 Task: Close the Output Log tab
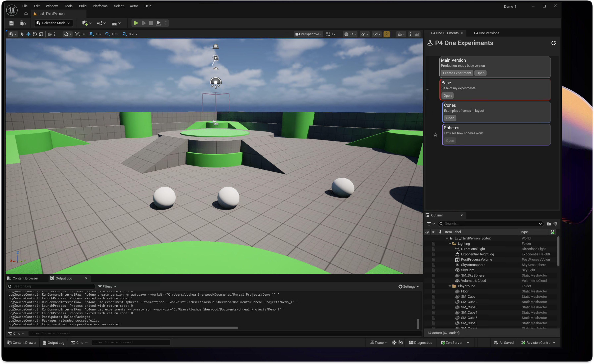pos(86,278)
